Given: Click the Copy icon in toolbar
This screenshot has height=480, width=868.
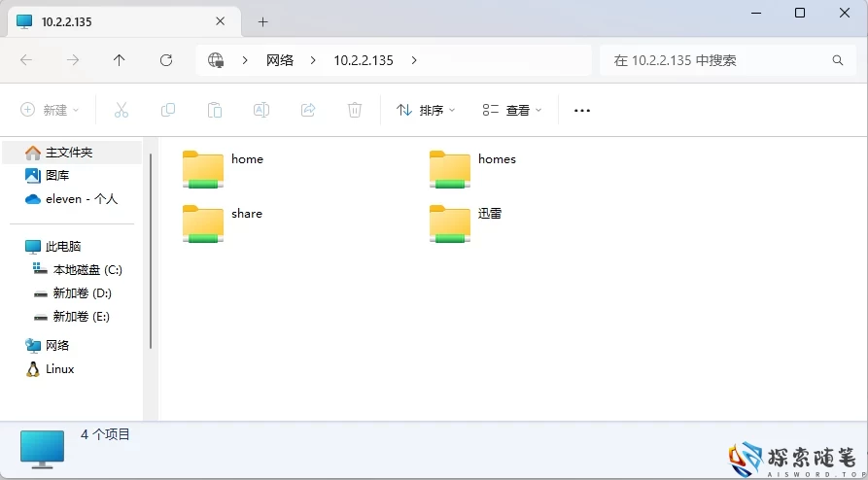Looking at the screenshot, I should pyautogui.click(x=168, y=110).
